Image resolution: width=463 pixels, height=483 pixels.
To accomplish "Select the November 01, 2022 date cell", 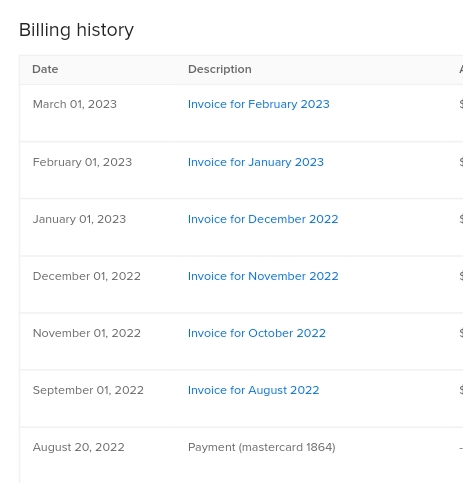I will coord(87,333).
